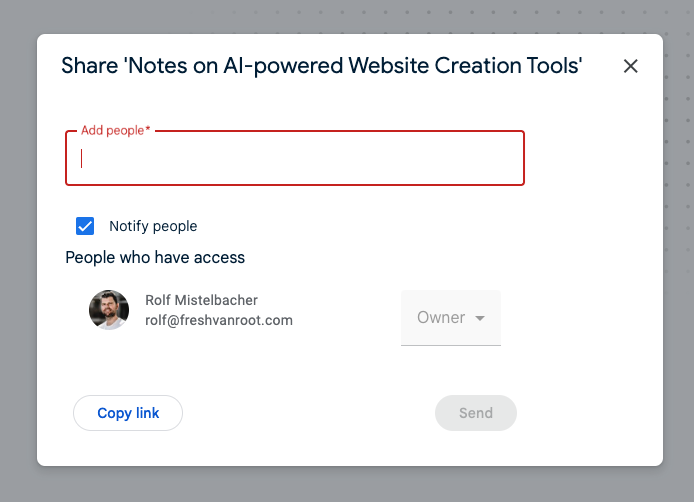This screenshot has height=502, width=694.
Task: Click the email rolf@freshvanroot.com
Action: 219,320
